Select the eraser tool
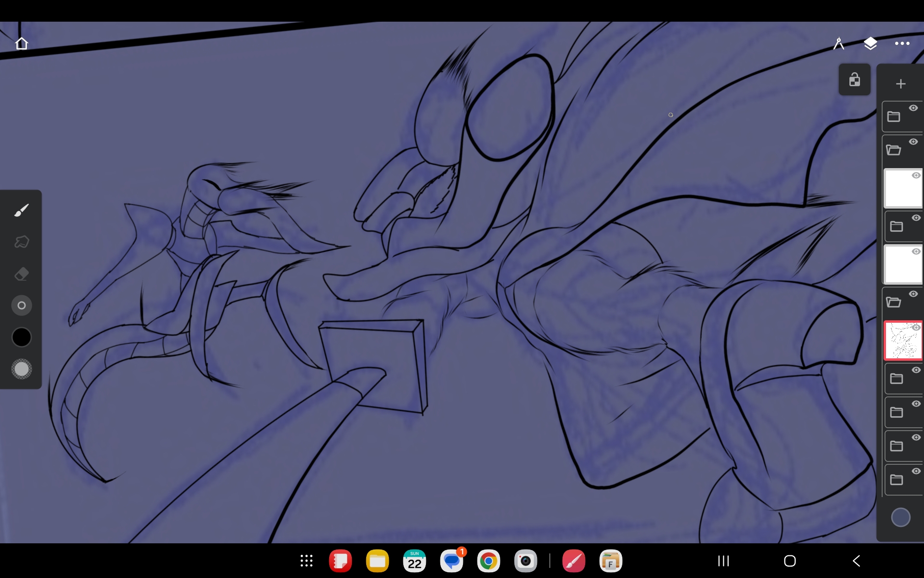 [21, 274]
